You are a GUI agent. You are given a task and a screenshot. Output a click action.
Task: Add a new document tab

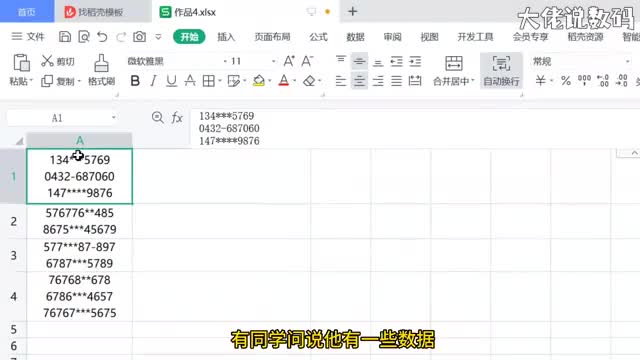pyautogui.click(x=353, y=11)
